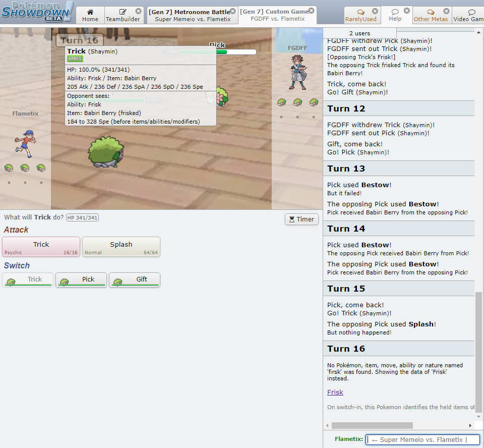
Task: Click "Item: Babiri Berry (frisked)" tooltip line
Action: click(x=104, y=113)
